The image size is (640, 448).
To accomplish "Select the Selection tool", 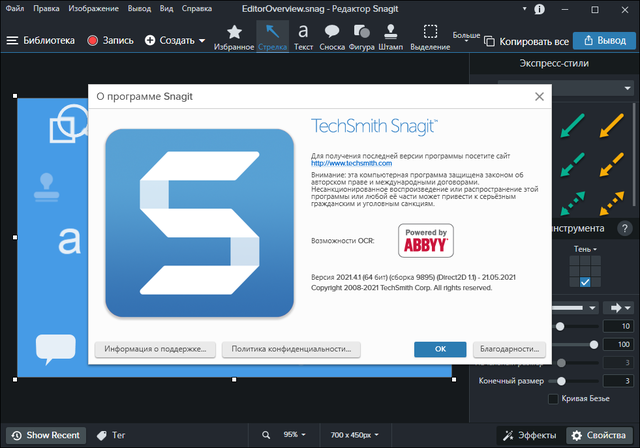I will click(x=430, y=37).
